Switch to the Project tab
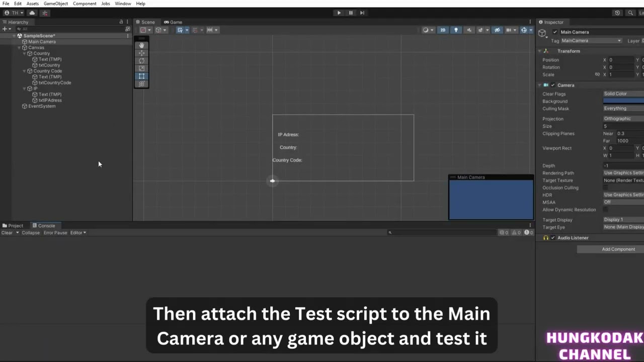644x362 pixels. coord(13,226)
